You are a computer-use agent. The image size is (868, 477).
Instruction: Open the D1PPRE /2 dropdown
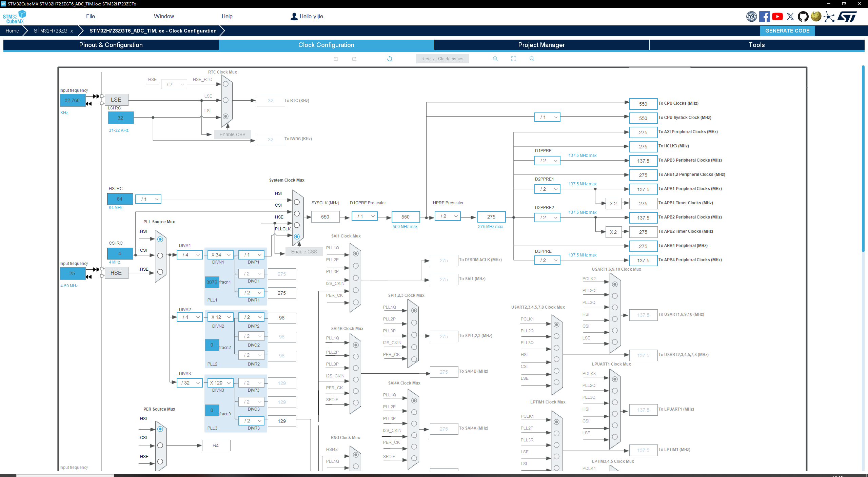point(547,161)
